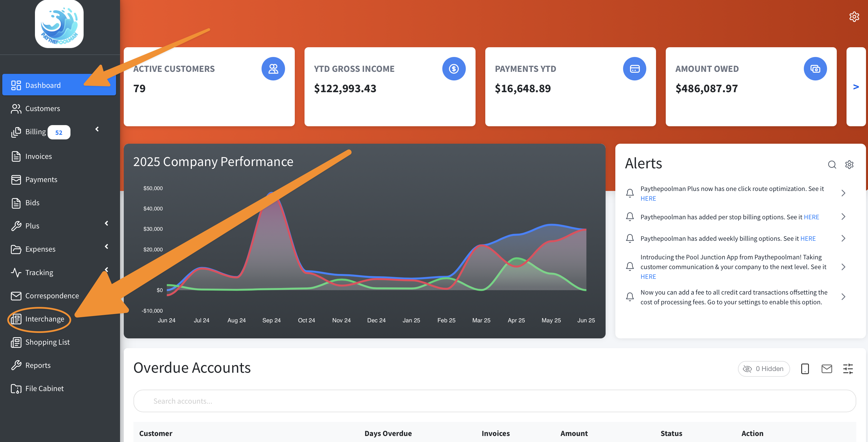Screen dimensions: 868x442
Task: Click the Search accounts input field
Action: [494, 401]
